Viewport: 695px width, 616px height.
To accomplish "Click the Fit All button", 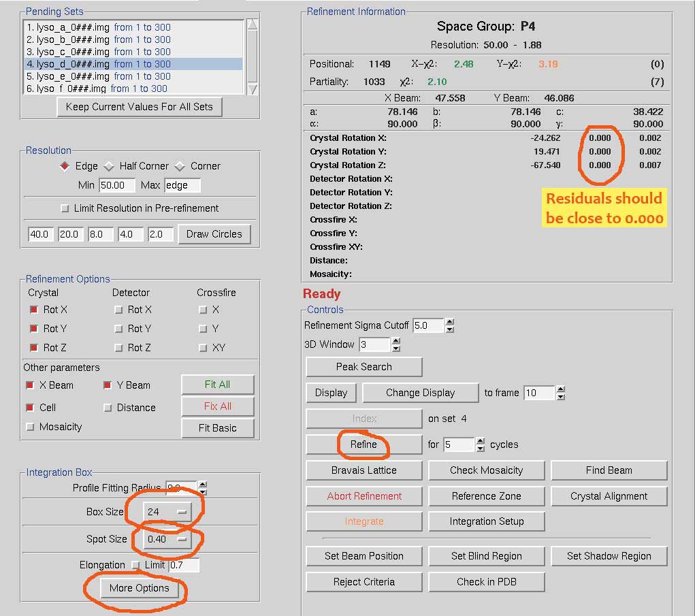I will coord(217,385).
